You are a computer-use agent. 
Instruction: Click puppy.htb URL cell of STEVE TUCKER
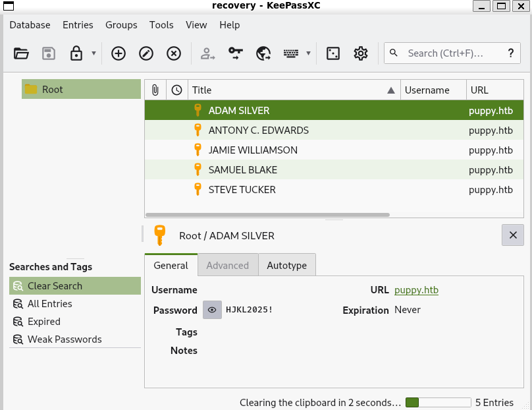(491, 190)
